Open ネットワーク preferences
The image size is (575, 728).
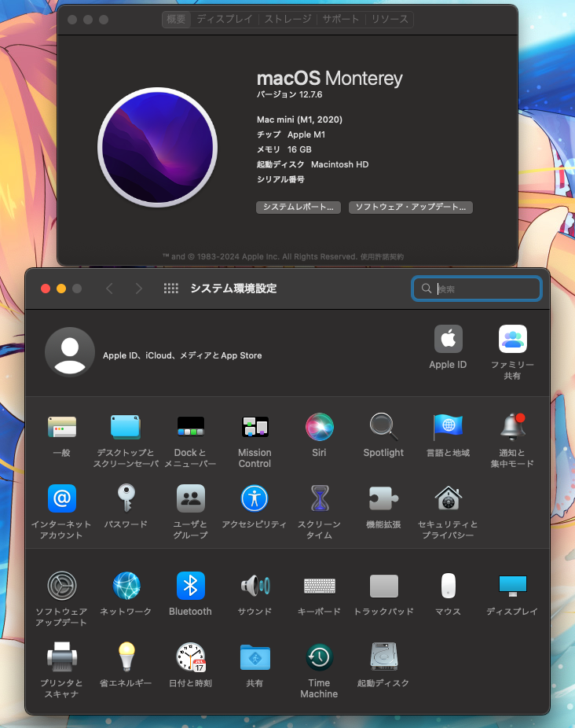(x=126, y=586)
